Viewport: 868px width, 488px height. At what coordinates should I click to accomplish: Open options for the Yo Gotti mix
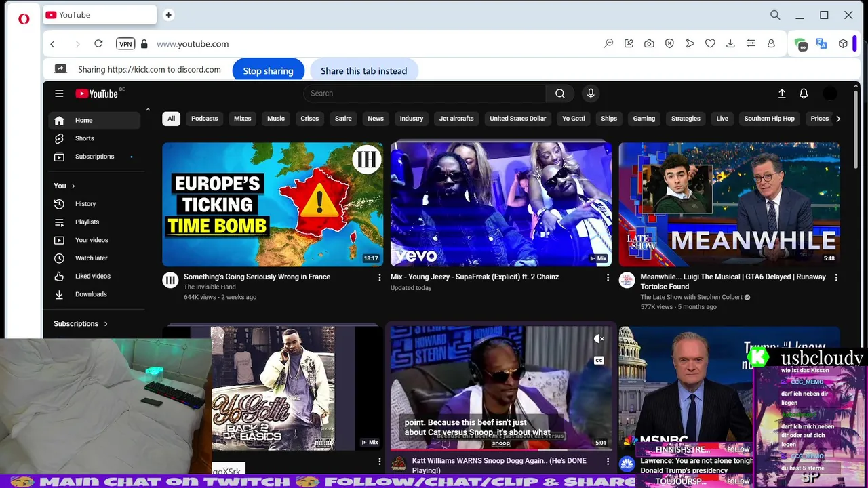click(x=380, y=462)
